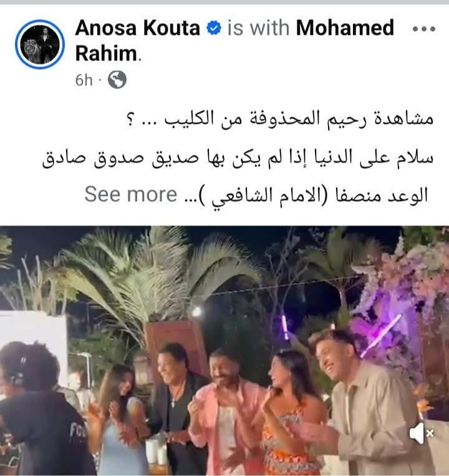Image resolution: width=449 pixels, height=476 pixels.
Task: Click the globe public audience icon
Action: click(x=117, y=80)
